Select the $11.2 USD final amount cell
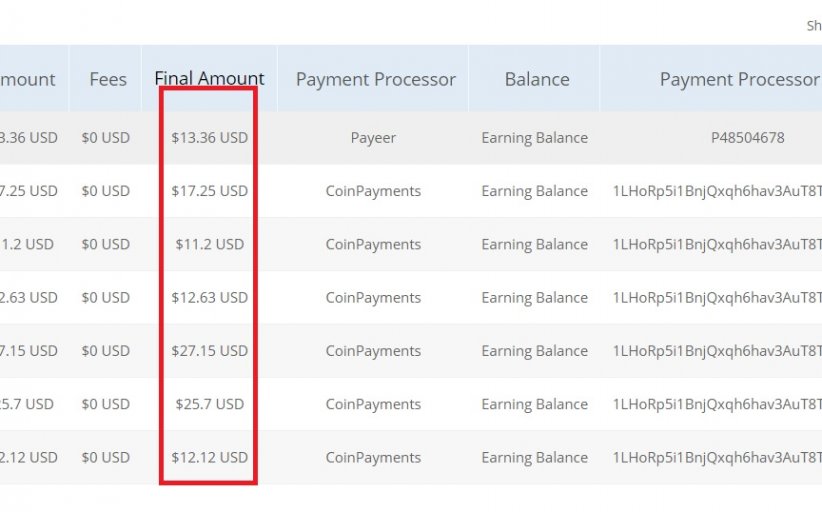 (x=209, y=244)
